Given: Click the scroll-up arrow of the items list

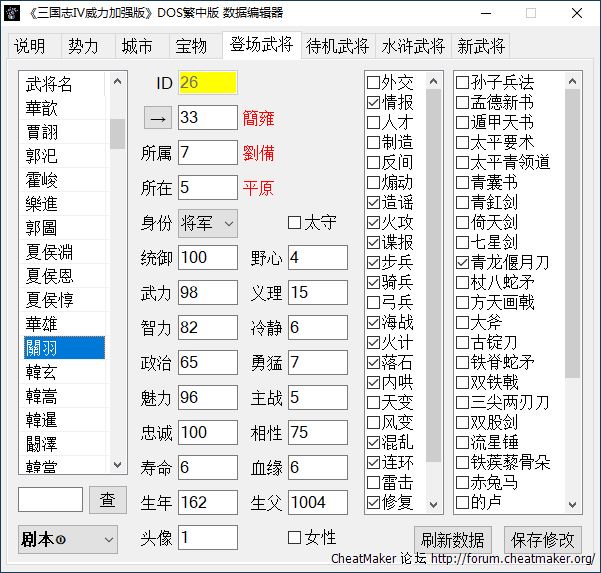Looking at the screenshot, I should point(572,81).
